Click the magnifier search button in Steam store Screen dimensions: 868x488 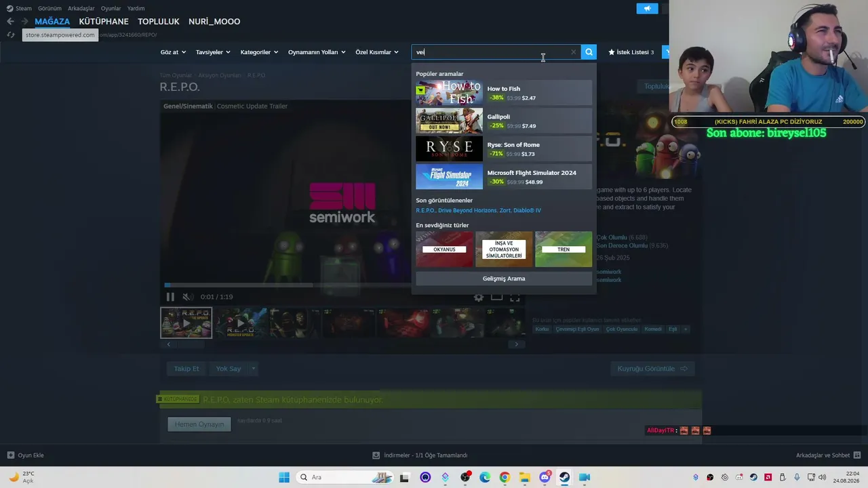coord(589,52)
